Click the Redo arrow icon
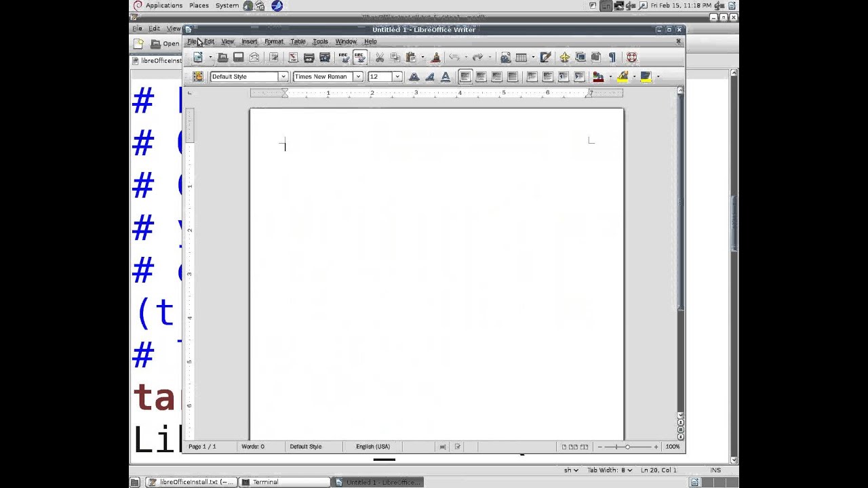 coord(477,57)
